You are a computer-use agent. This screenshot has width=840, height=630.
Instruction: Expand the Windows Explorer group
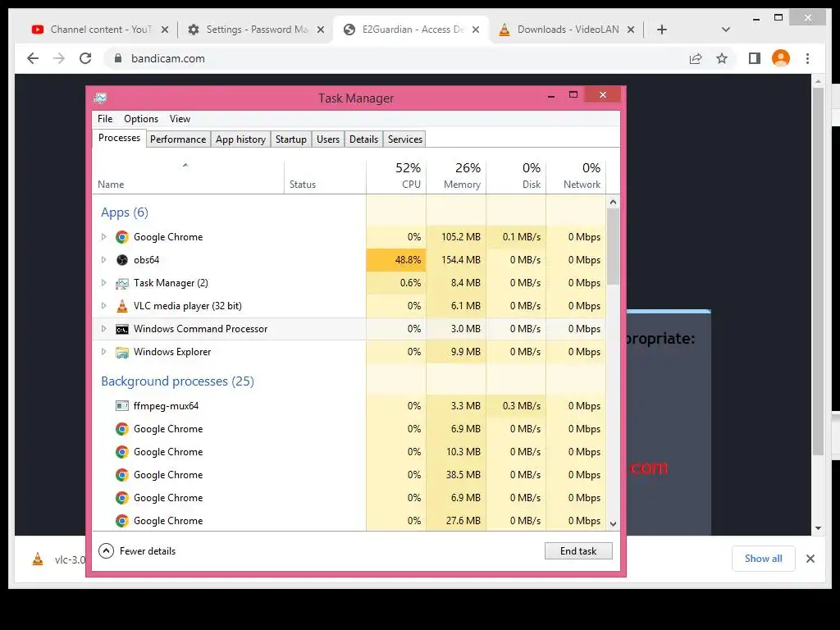(x=103, y=352)
